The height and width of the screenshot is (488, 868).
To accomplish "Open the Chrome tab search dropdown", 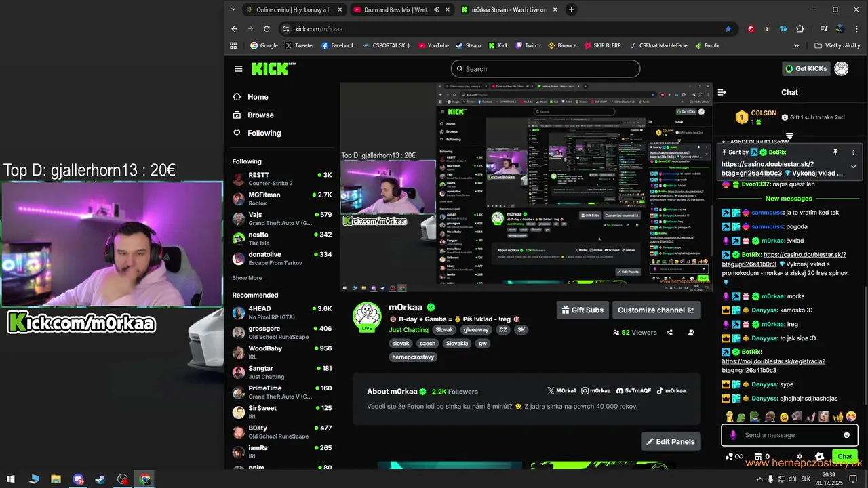I will (x=233, y=9).
